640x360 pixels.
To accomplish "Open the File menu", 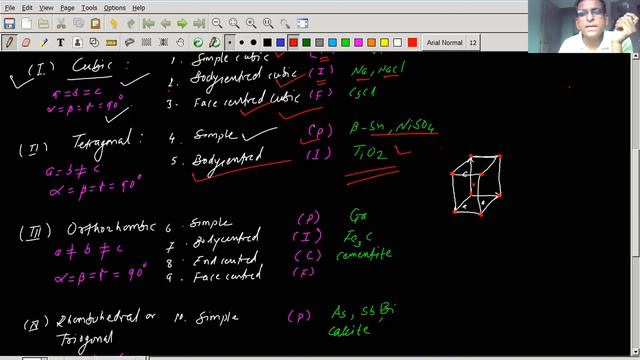I will coord(9,8).
